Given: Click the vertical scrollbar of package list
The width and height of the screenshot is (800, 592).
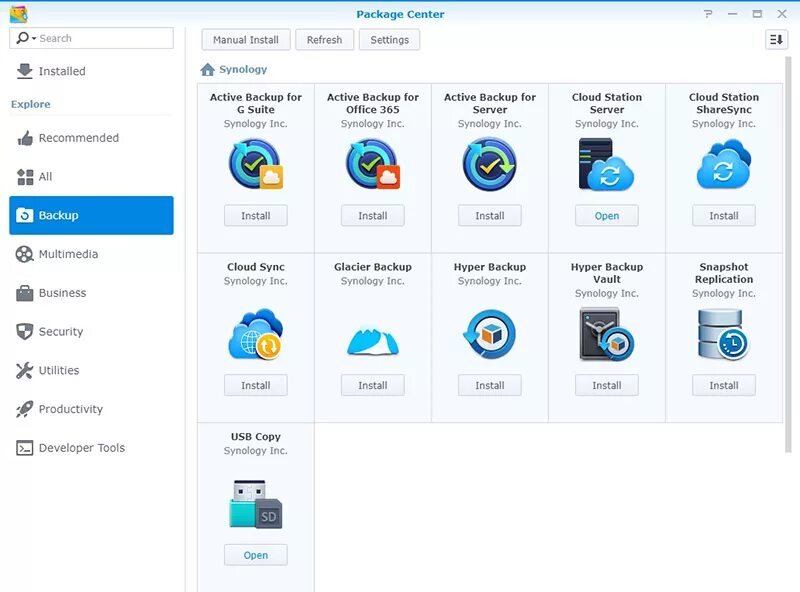Looking at the screenshot, I should pyautogui.click(x=788, y=254).
